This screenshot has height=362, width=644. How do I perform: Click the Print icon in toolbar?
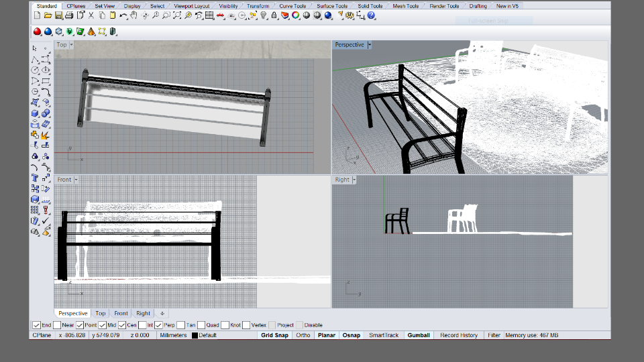(x=69, y=15)
